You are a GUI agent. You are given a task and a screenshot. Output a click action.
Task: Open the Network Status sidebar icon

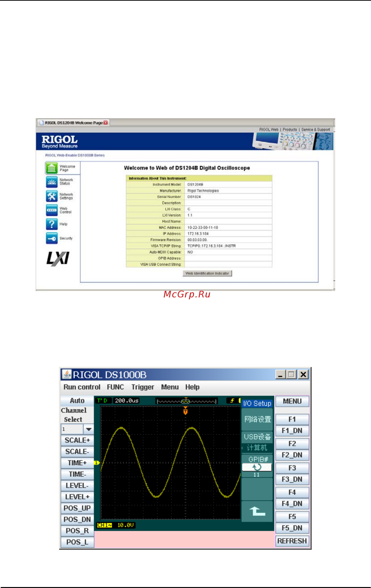click(51, 182)
